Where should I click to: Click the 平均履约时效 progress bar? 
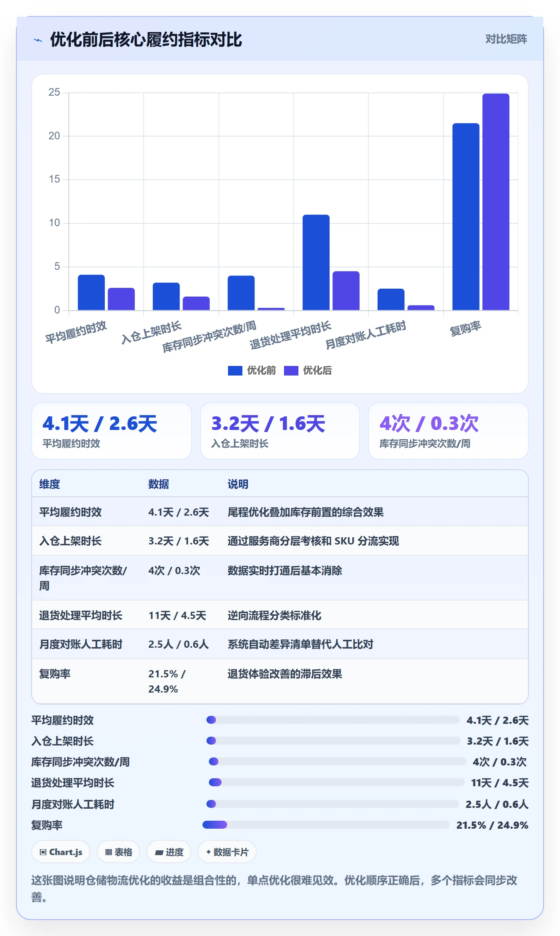pos(333,720)
